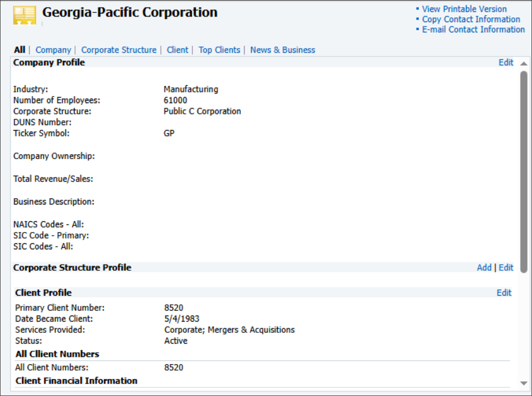Click the vertical scrollbar thumb
The height and width of the screenshot is (396, 532).
pyautogui.click(x=524, y=172)
